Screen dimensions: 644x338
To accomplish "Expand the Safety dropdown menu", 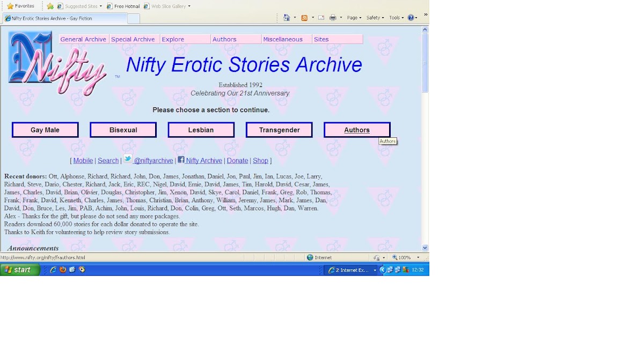I will pyautogui.click(x=375, y=18).
